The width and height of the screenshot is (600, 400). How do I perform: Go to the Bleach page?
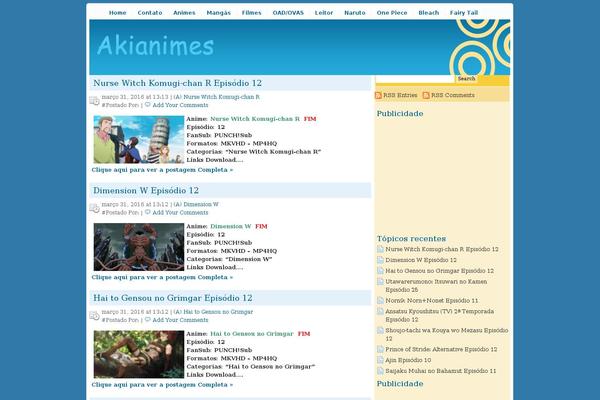429,13
